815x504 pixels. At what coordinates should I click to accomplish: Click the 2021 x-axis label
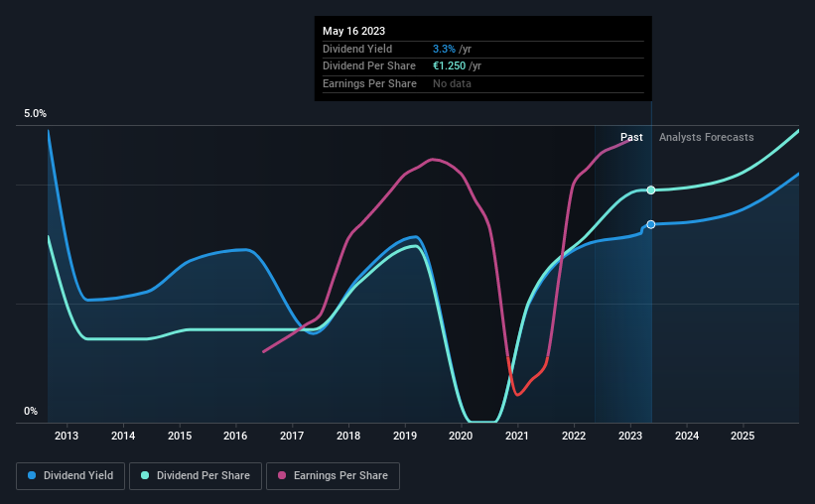coord(517,436)
